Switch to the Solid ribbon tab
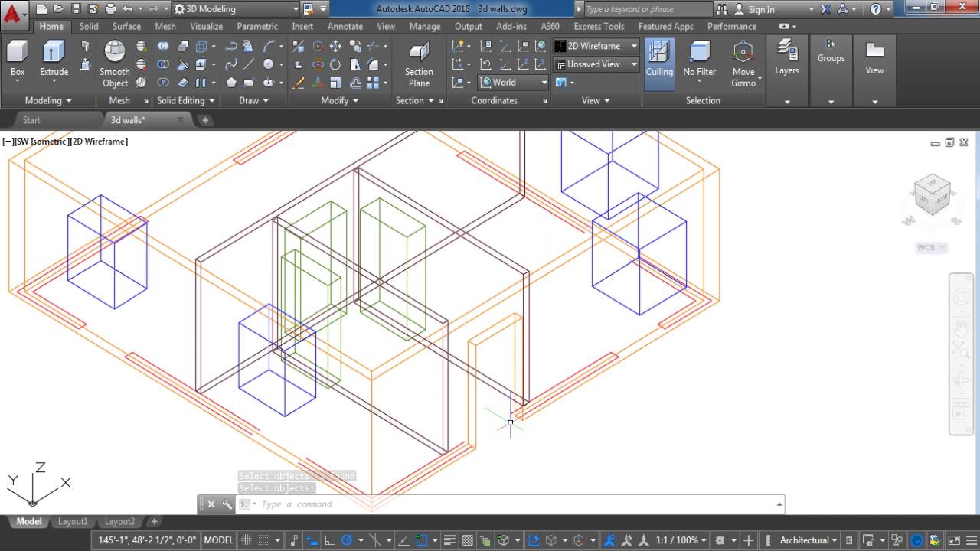This screenshot has width=980, height=551. [x=89, y=26]
